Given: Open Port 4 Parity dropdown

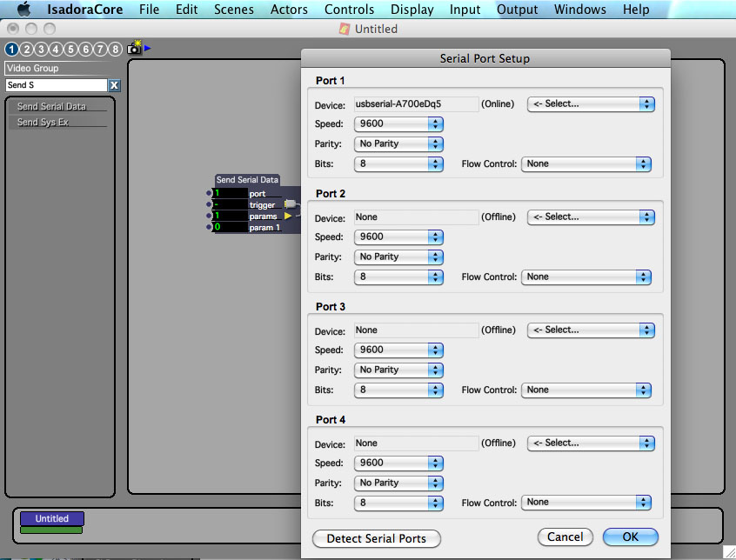Looking at the screenshot, I should pyautogui.click(x=398, y=483).
